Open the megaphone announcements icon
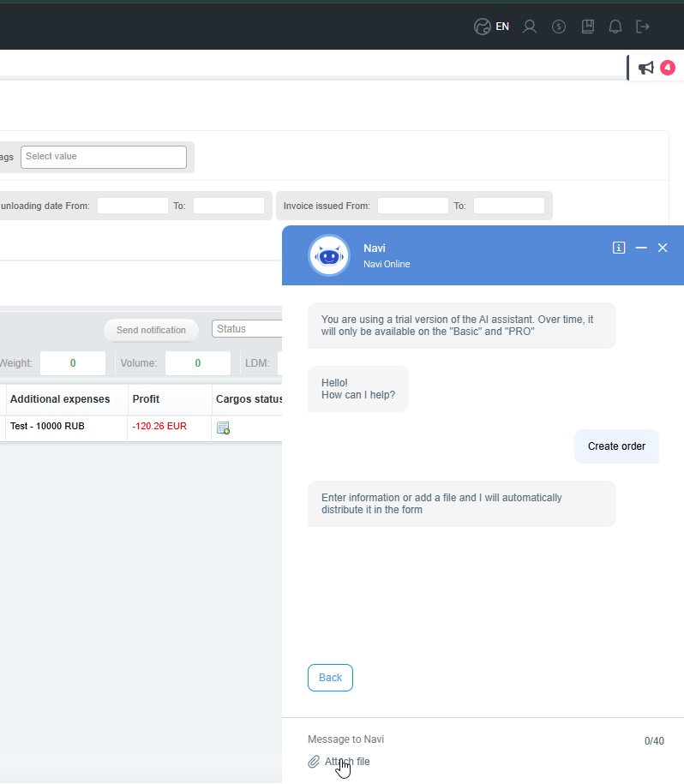The width and height of the screenshot is (684, 784). [x=646, y=68]
